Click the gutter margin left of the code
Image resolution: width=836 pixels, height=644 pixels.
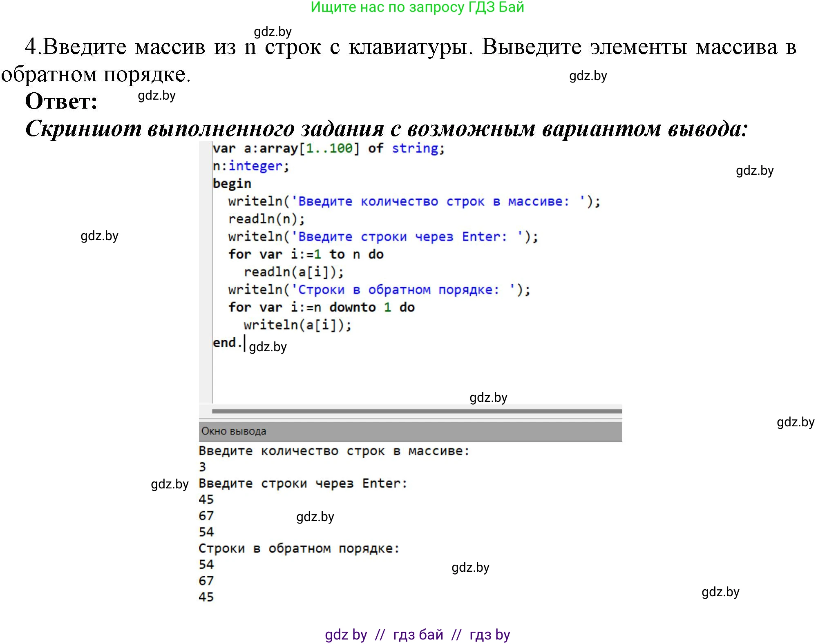pos(205,245)
